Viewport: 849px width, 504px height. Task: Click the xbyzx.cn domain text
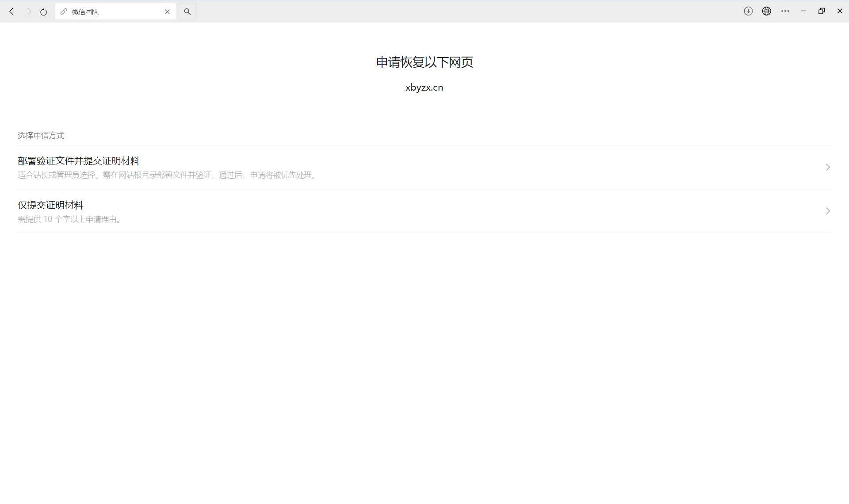pos(424,88)
